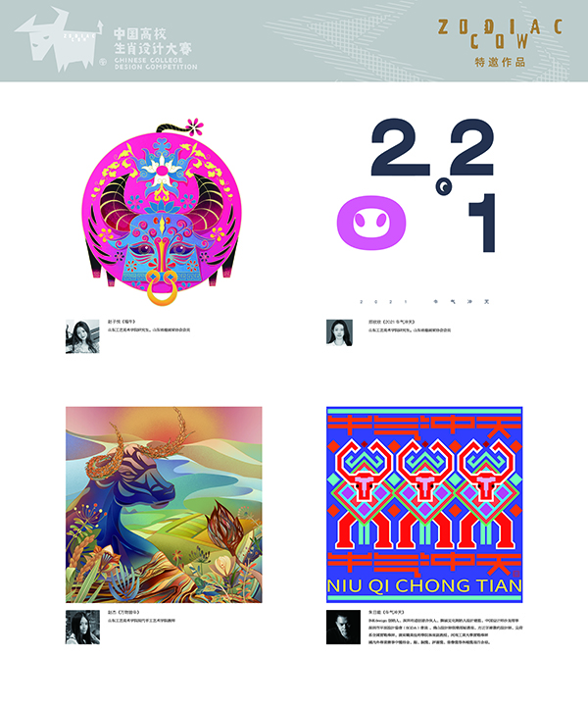Click the gold ZODIAC COW title text

(500, 33)
